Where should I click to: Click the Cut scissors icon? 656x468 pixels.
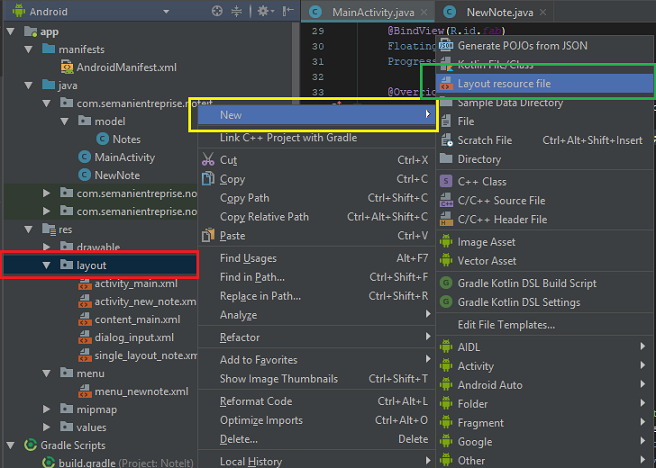coord(208,160)
